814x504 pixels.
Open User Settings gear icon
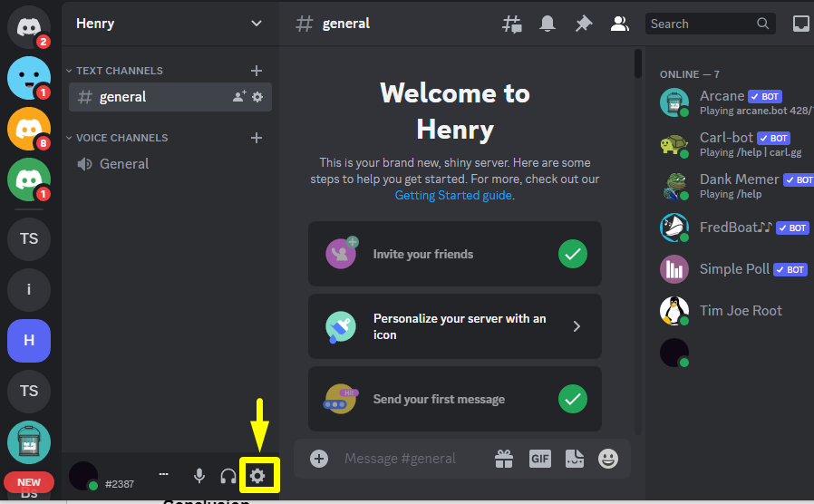tap(257, 476)
